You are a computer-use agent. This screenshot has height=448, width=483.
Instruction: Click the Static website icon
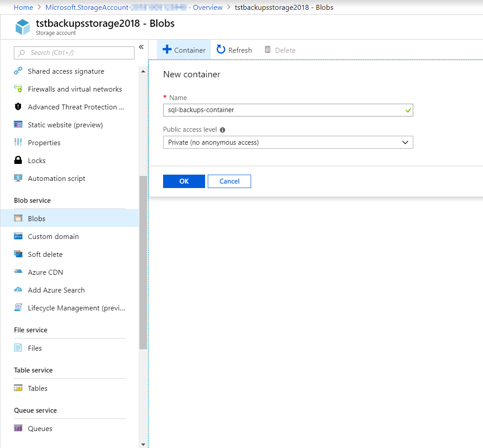click(18, 124)
